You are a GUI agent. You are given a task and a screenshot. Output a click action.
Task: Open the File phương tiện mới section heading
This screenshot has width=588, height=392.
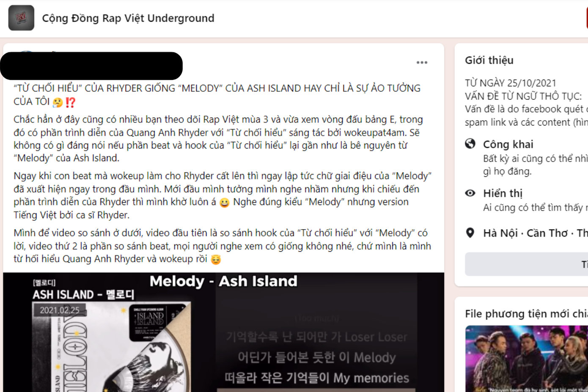click(x=526, y=314)
